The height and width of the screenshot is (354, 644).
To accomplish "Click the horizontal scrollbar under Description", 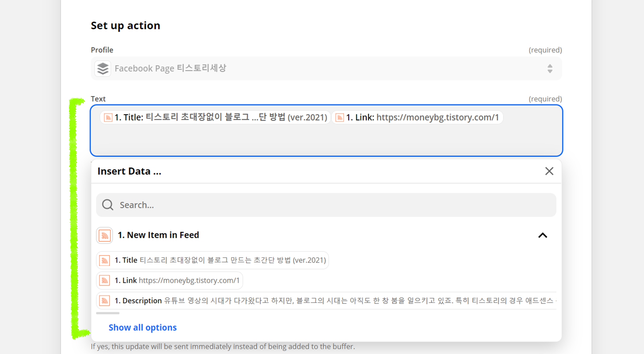I will point(108,313).
